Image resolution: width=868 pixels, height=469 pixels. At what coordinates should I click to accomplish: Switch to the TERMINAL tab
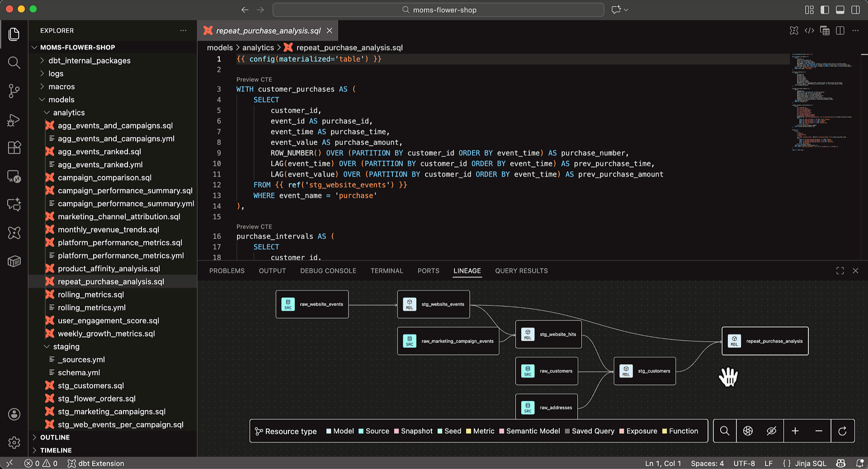click(387, 271)
